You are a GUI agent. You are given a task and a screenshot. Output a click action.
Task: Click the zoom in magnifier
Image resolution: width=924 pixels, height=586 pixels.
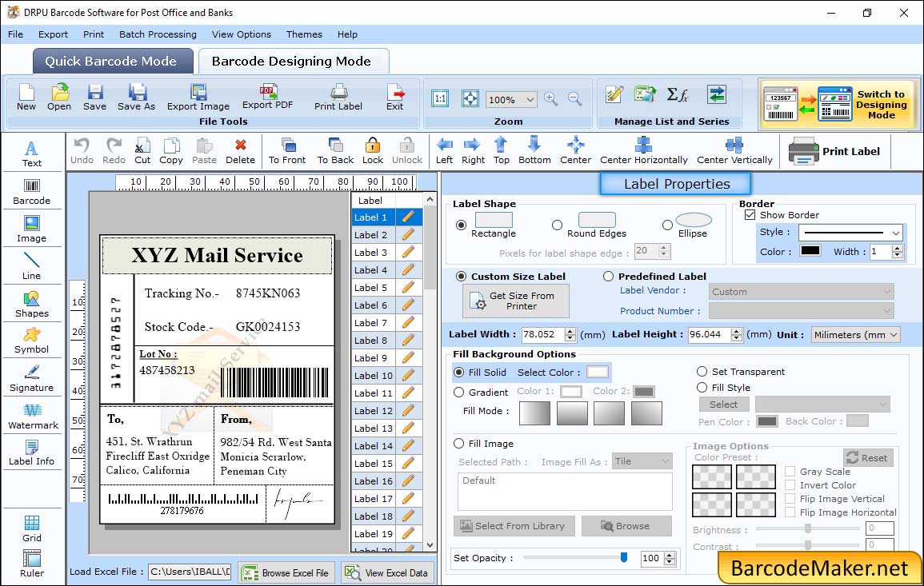pyautogui.click(x=551, y=99)
